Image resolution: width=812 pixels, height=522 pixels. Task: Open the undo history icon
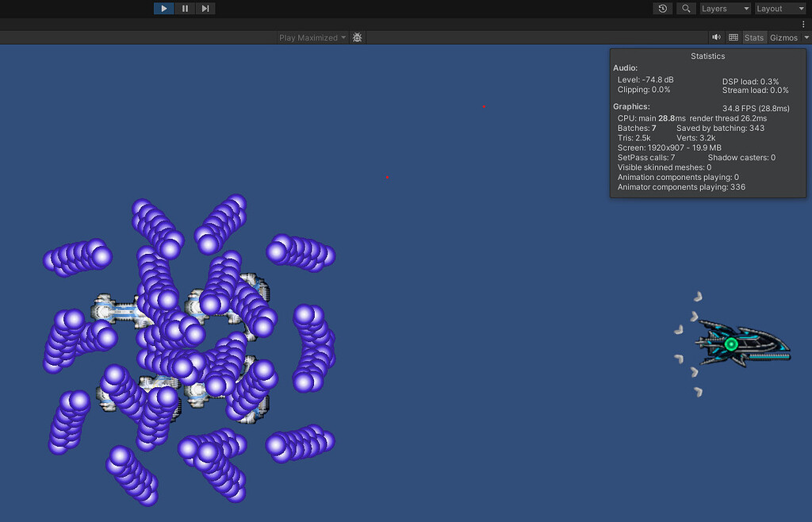point(662,8)
